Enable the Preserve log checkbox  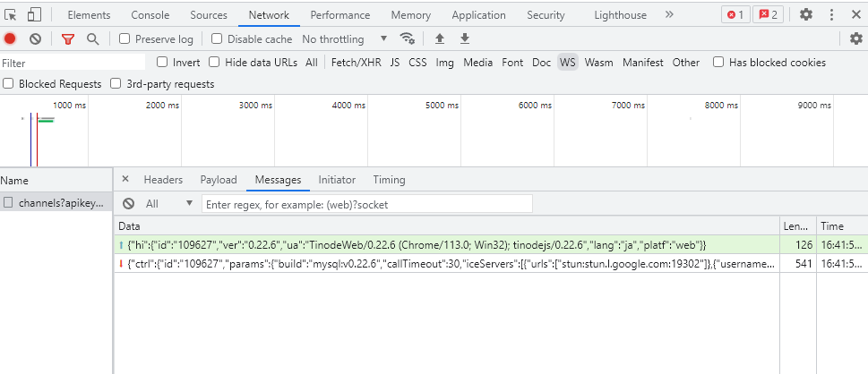click(x=125, y=38)
